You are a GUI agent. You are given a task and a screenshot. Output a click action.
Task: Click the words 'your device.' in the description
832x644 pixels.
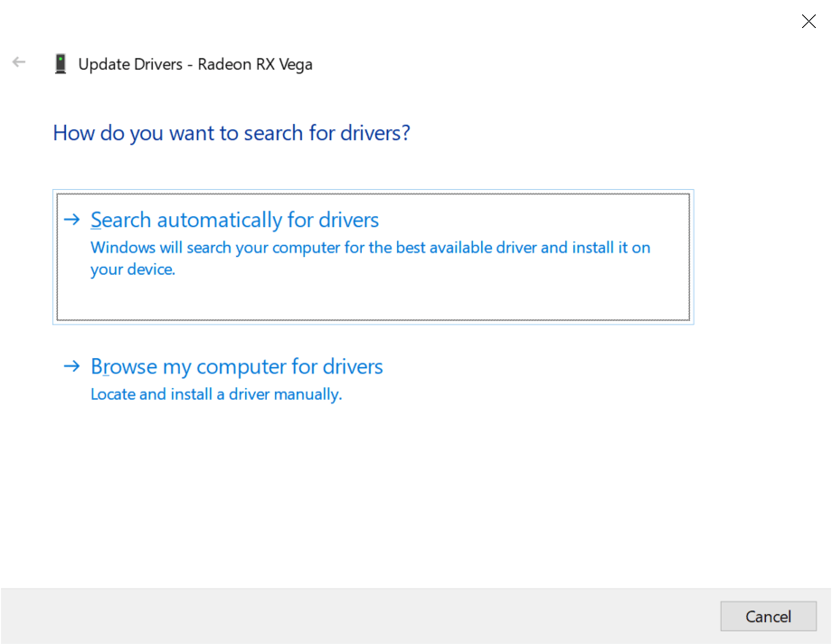(x=132, y=270)
